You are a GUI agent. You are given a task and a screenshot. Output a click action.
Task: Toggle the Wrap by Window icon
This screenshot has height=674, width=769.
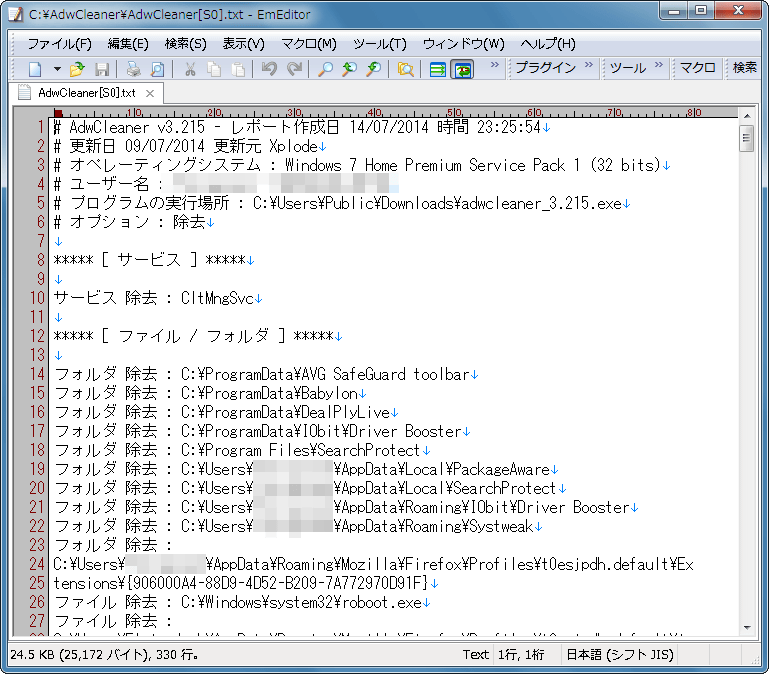pos(462,69)
